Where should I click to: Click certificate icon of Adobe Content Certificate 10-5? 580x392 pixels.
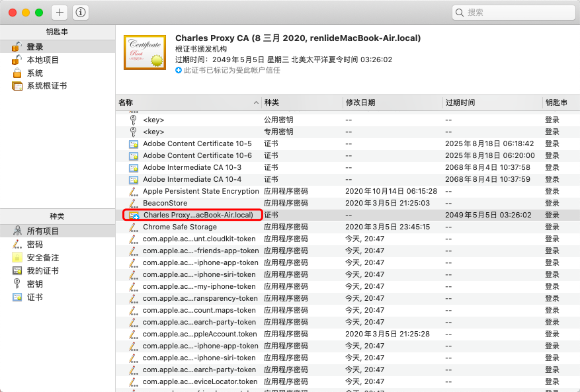(134, 144)
